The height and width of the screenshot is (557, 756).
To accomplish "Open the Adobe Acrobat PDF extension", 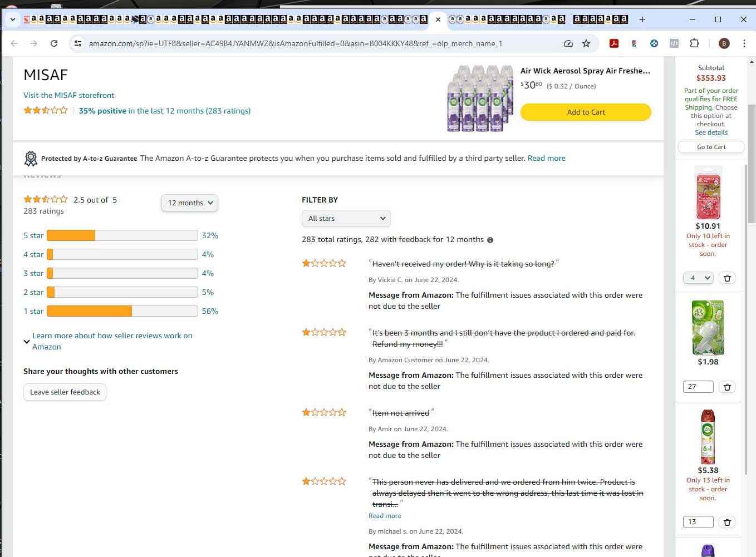I will click(x=614, y=43).
